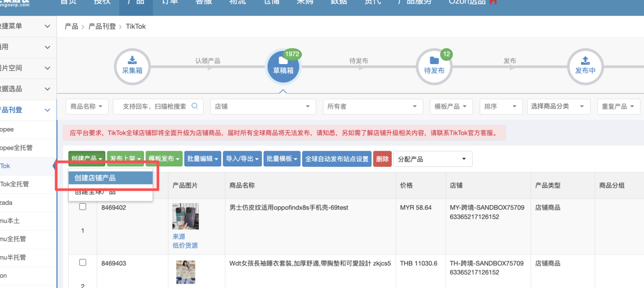Click the 全球自动发布站点设置 button
The image size is (644, 288).
[336, 159]
